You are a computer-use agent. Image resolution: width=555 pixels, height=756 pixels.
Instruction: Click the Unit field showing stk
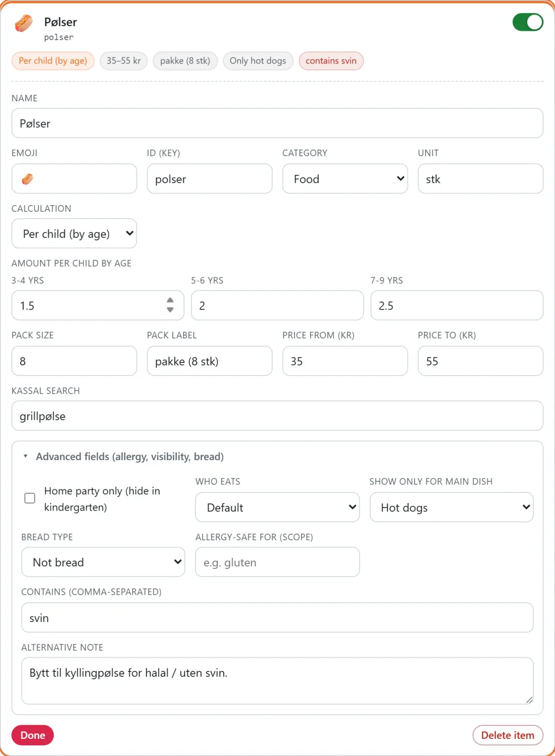[480, 179]
